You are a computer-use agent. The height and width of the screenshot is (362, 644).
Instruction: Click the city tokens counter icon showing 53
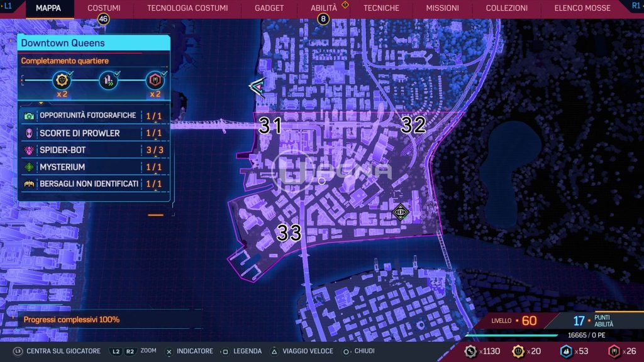[567, 351]
